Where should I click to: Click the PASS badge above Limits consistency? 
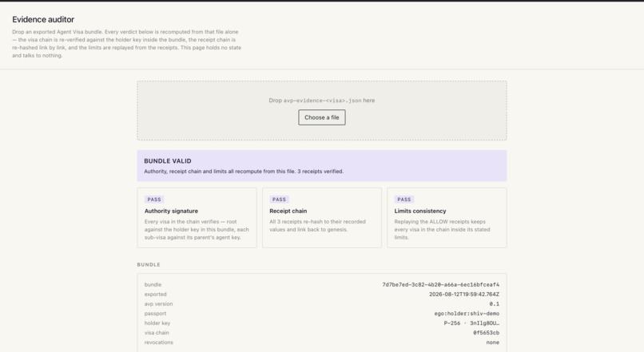point(403,200)
